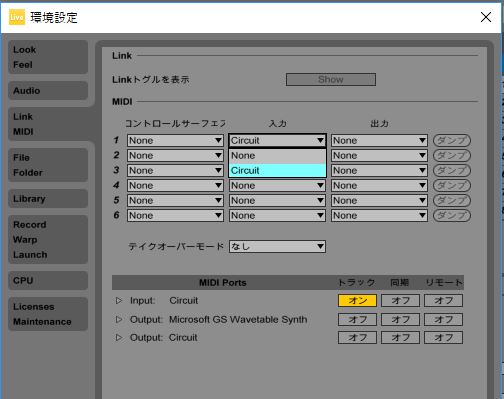This screenshot has height=399, width=504.
Task: Click the ダンプ button in row 3
Action: point(452,170)
